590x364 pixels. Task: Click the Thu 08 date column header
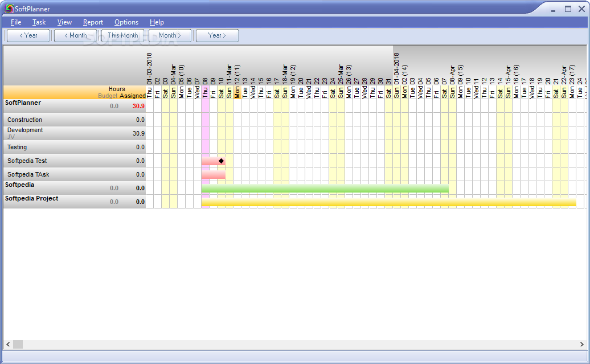(205, 88)
